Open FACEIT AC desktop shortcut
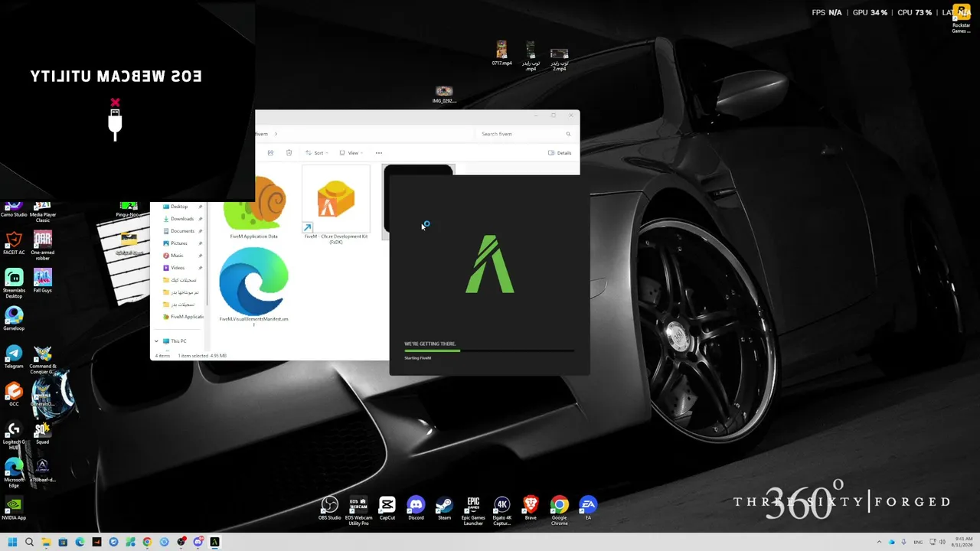The height and width of the screenshot is (551, 980). pos(14,243)
